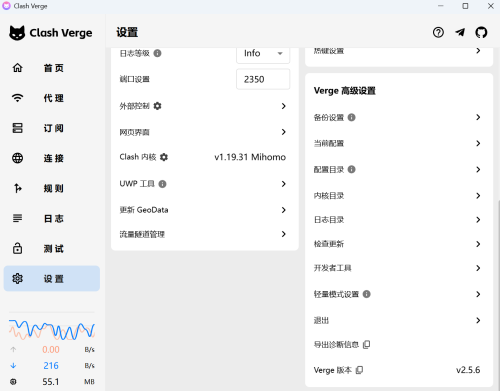Open the 日志等级 Info dropdown
Image resolution: width=500 pixels, height=391 pixels.
263,53
